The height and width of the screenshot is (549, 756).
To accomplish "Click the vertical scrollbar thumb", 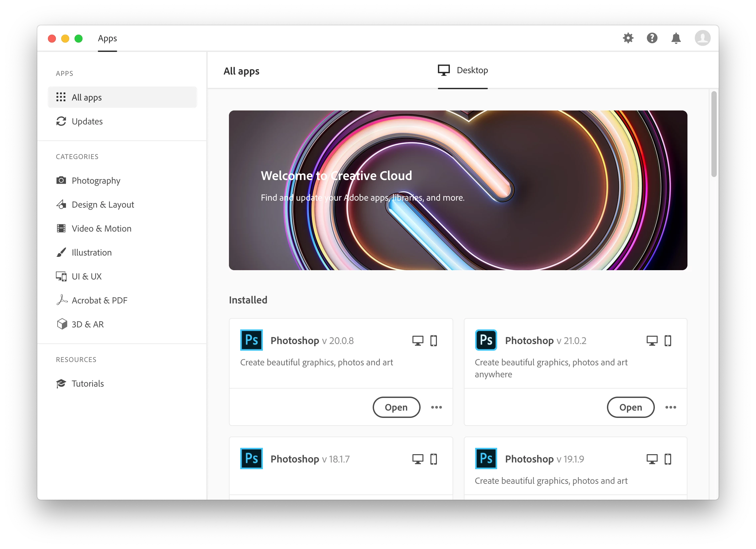I will coord(714,134).
